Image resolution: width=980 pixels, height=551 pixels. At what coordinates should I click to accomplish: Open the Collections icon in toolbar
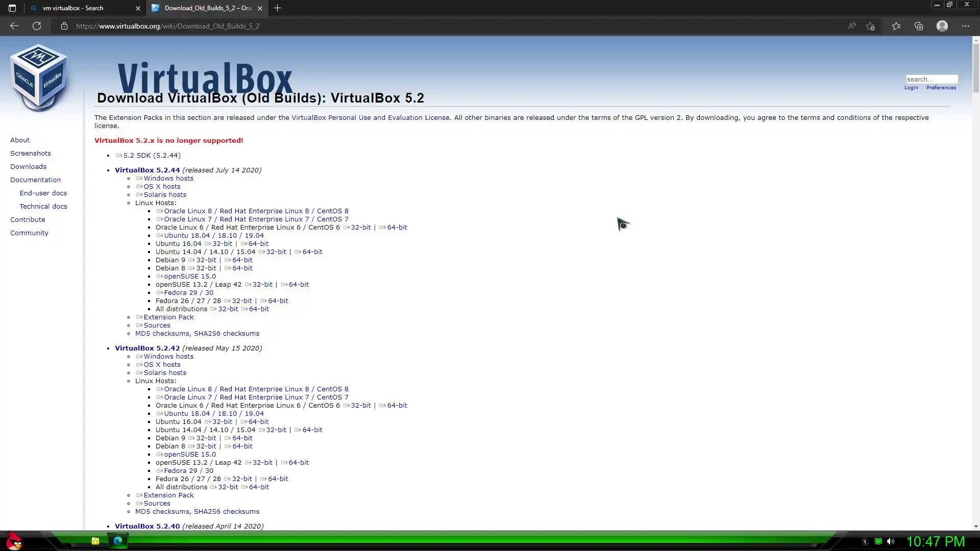(x=919, y=26)
